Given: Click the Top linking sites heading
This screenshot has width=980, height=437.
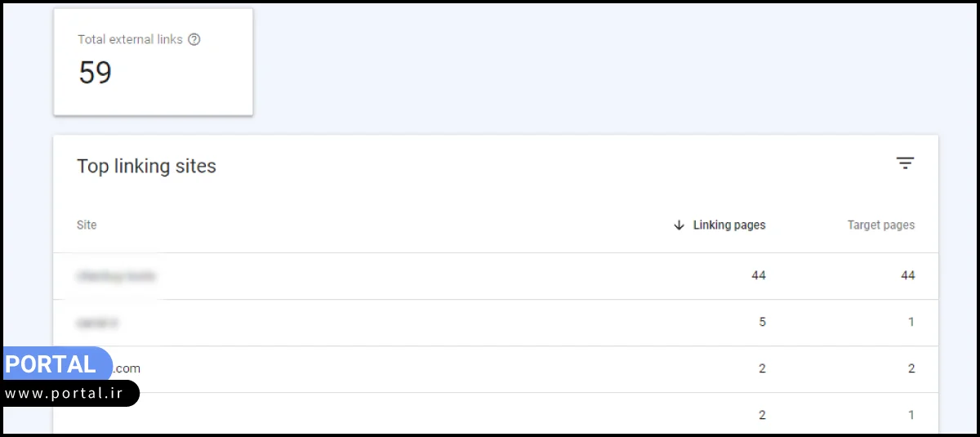Looking at the screenshot, I should 146,167.
